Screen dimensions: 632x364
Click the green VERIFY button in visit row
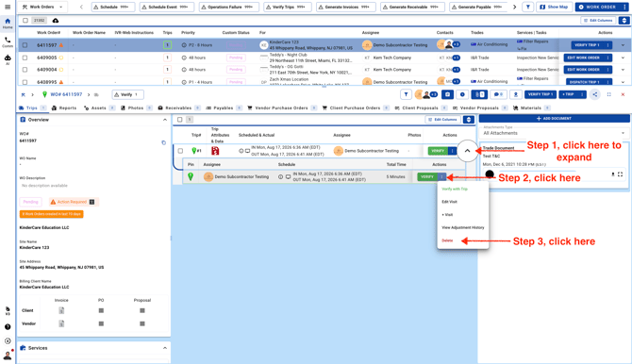pos(427,176)
